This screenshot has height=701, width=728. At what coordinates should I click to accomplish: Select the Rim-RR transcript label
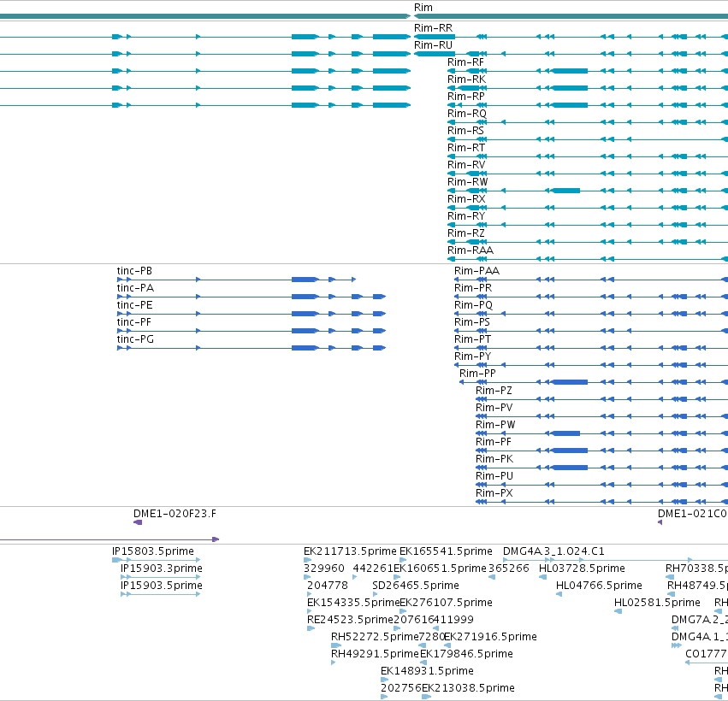click(433, 28)
